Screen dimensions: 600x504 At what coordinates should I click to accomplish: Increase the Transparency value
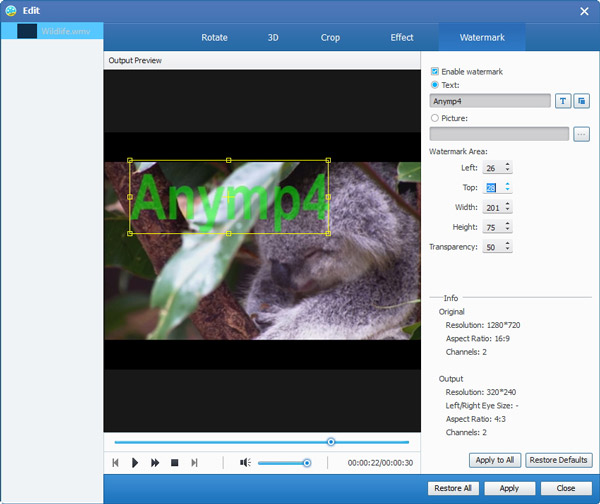[507, 244]
